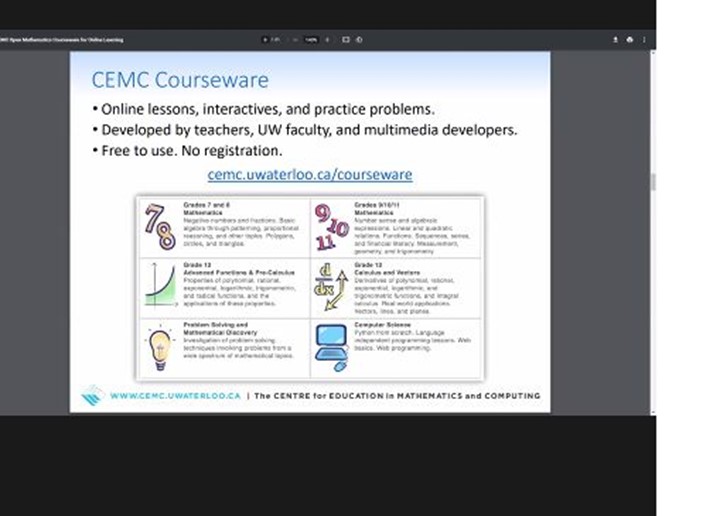Select the blue computer icon

[x=332, y=348]
